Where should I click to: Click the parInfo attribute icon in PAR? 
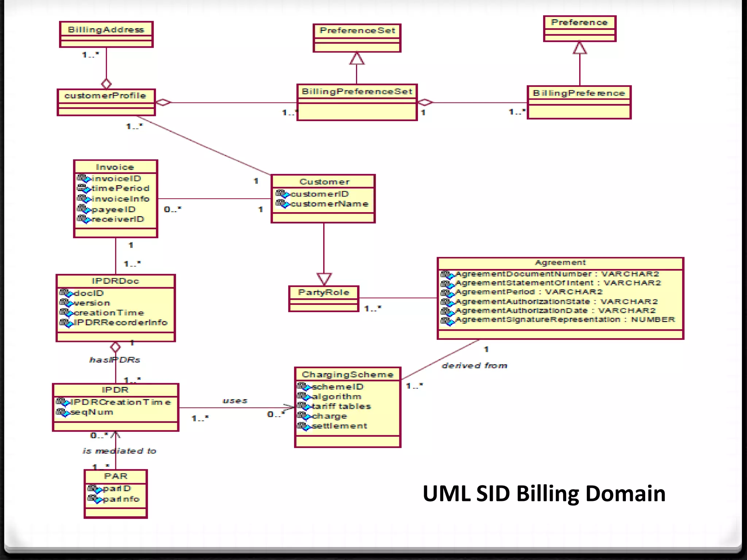pyautogui.click(x=95, y=499)
